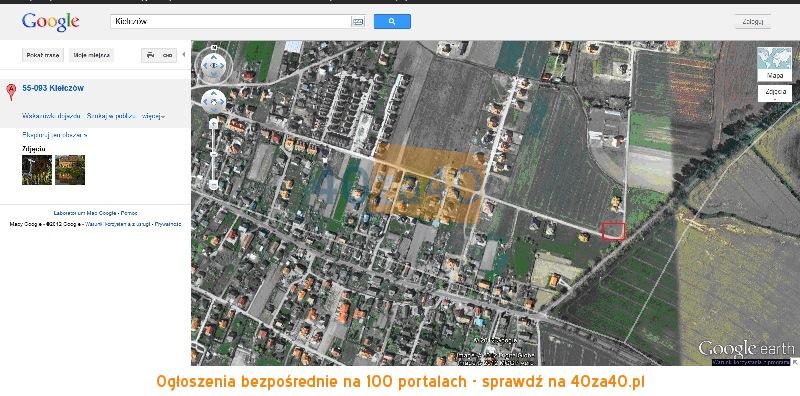
Task: Click the zoom out minus button
Action: (214, 184)
